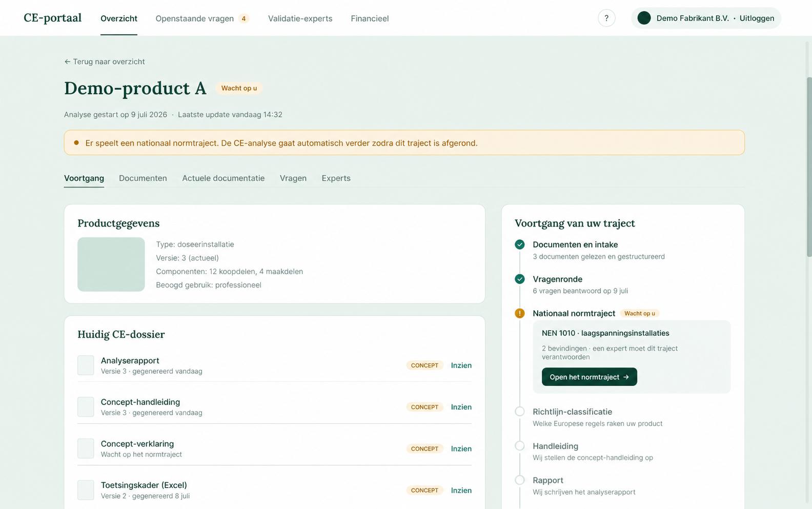Switch to the Vragen tab
Screen dimensions: 812x509
[293, 178]
